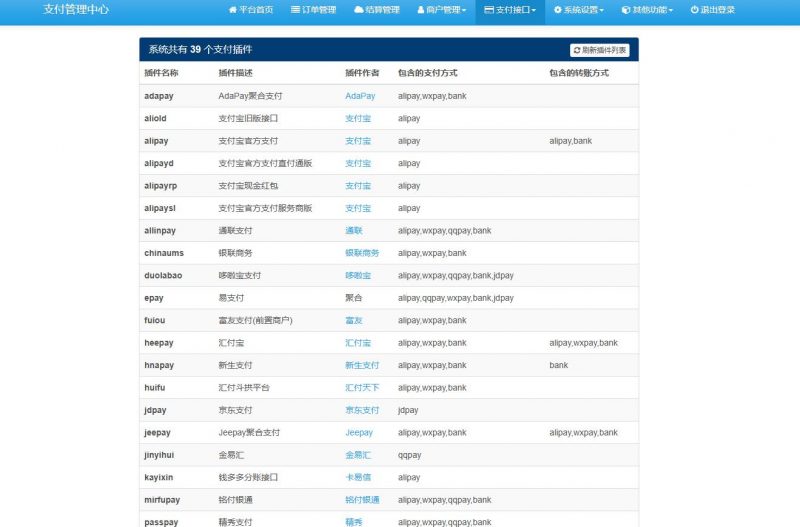800x527 pixels.
Task: Open the 卡易信 author link
Action: click(358, 478)
